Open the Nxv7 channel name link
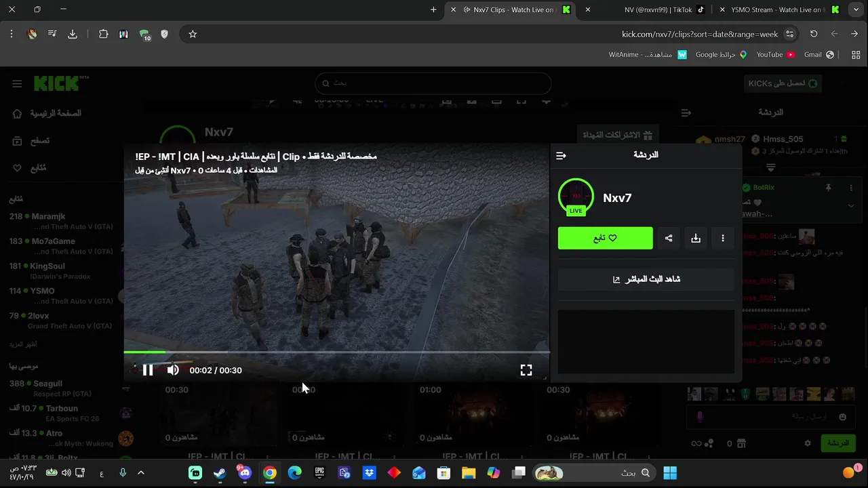Screen dimensions: 868x488 617,198
